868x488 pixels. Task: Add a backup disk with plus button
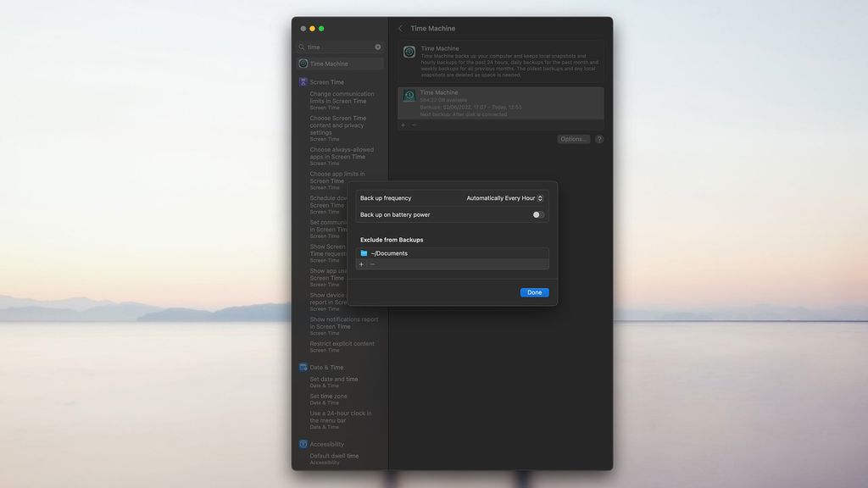tap(403, 125)
